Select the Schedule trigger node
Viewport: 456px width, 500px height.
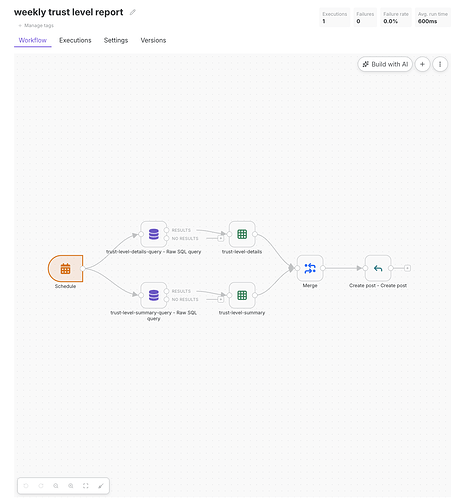pyautogui.click(x=66, y=268)
